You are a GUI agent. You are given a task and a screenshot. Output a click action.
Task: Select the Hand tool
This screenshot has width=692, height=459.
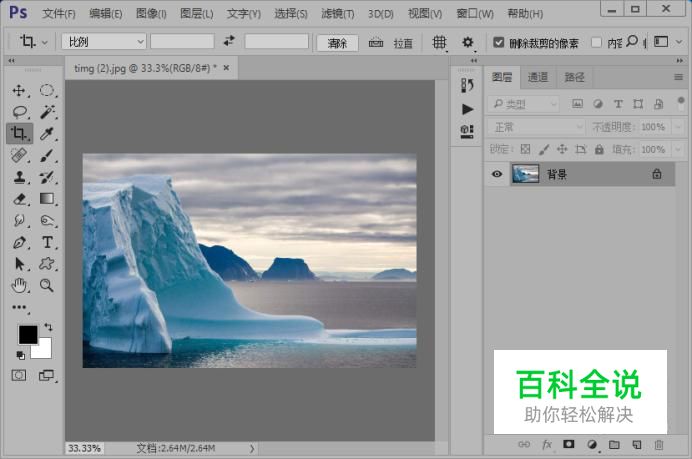tap(19, 286)
